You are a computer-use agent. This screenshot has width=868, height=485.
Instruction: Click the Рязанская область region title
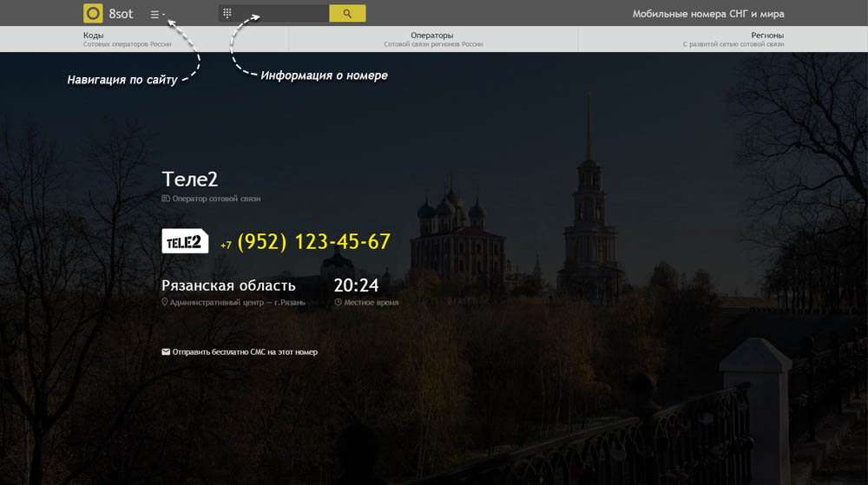[x=228, y=285]
